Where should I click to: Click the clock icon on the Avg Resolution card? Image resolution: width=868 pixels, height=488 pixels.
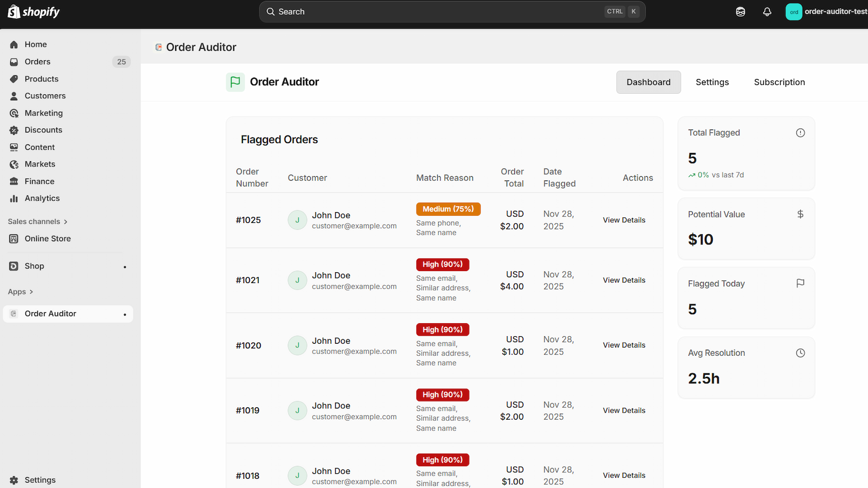coord(800,353)
